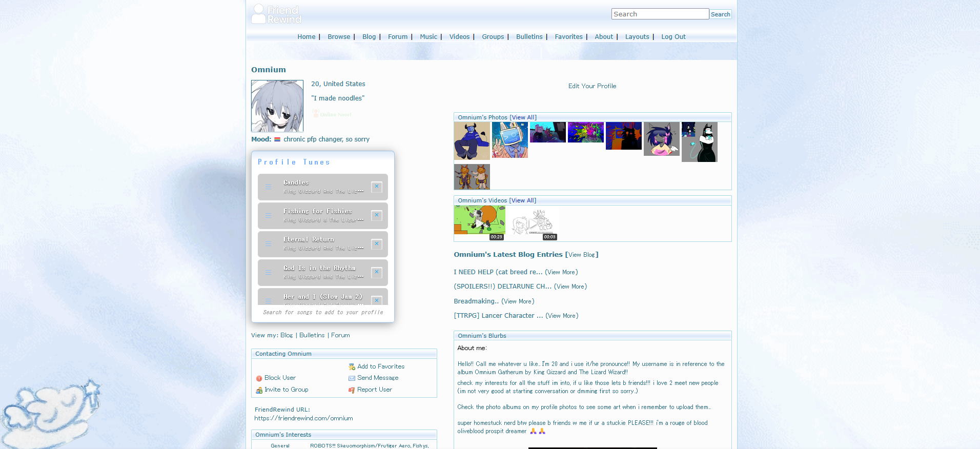Open Music in the navigation bar
This screenshot has height=449, width=980.
pos(428,37)
